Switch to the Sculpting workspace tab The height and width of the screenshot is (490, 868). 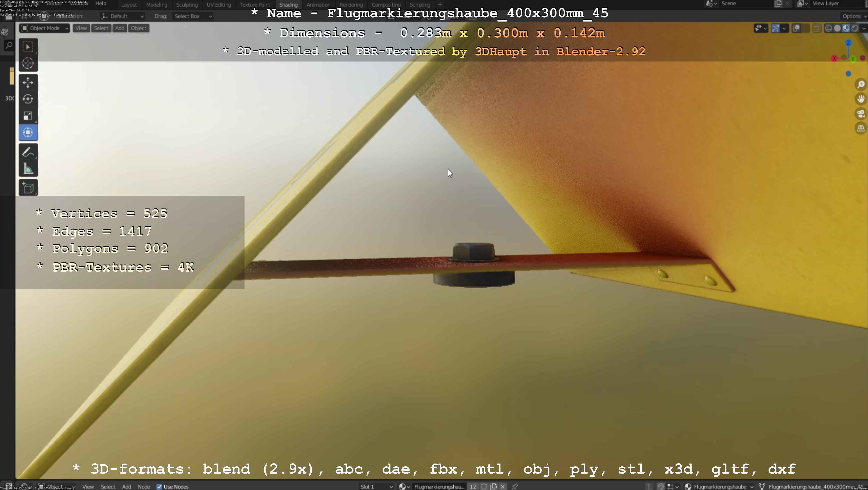tap(187, 5)
